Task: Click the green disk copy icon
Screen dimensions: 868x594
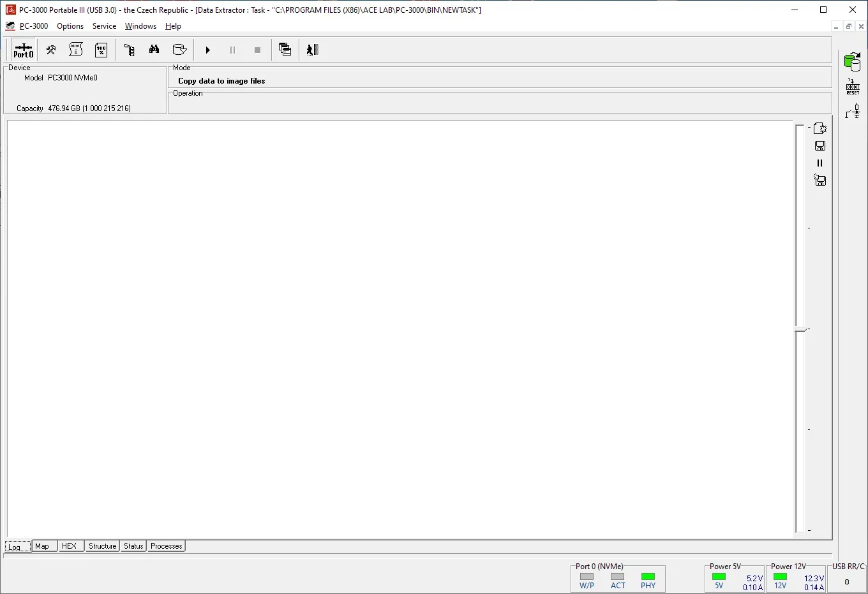Action: pyautogui.click(x=852, y=62)
